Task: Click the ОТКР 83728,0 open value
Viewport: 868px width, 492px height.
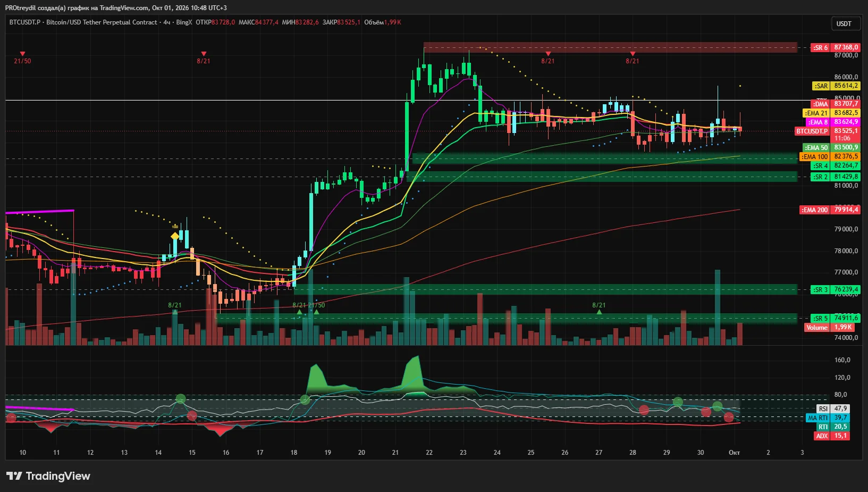Action: (x=215, y=22)
